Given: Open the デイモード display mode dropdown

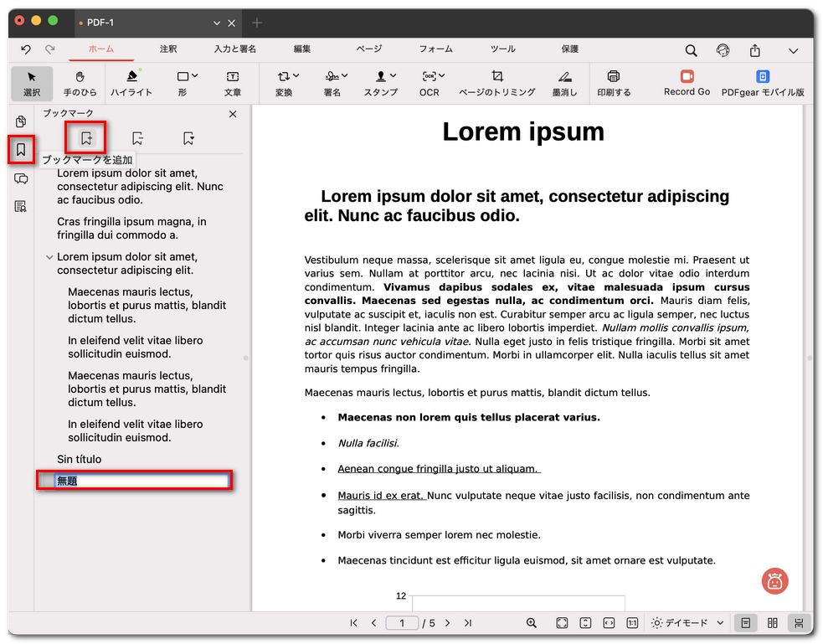Looking at the screenshot, I should coord(685,622).
